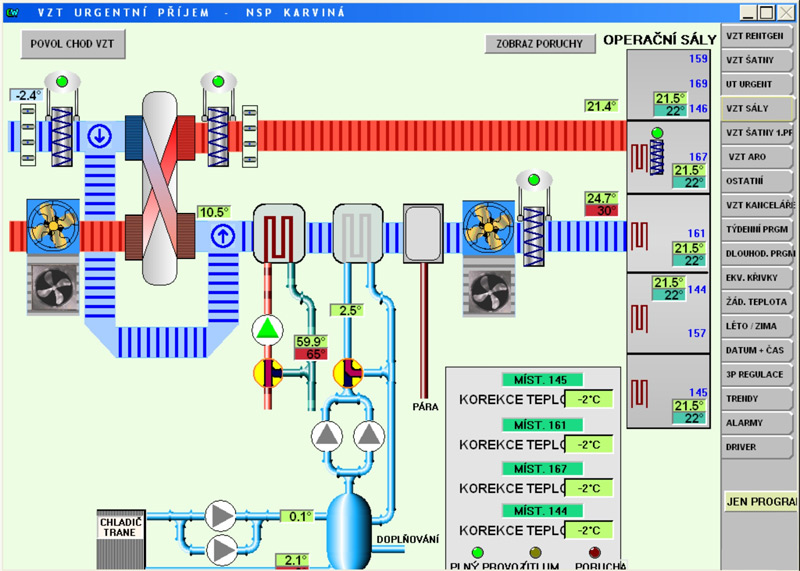This screenshot has height=571, width=800.
Task: Click the heating valve below the green pump
Action: [x=268, y=373]
